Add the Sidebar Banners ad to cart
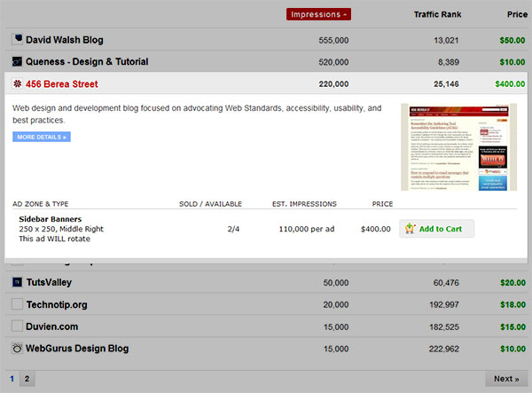This screenshot has width=532, height=393. (436, 229)
